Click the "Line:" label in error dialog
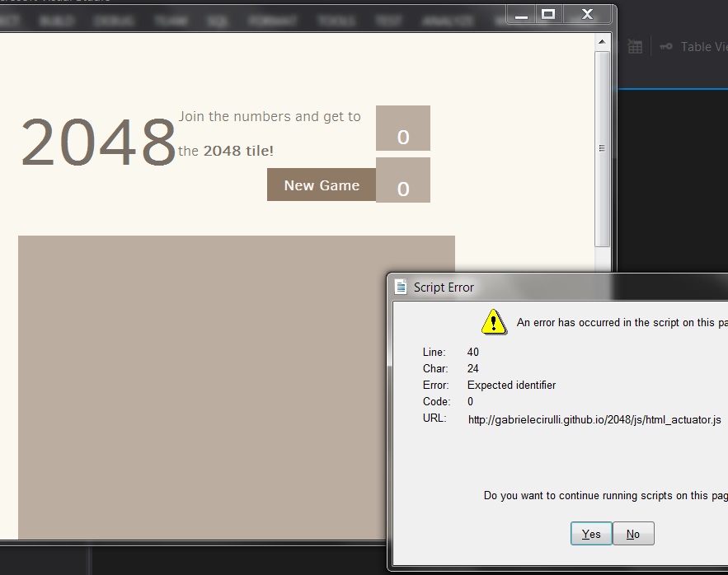This screenshot has height=575, width=728. [x=434, y=353]
